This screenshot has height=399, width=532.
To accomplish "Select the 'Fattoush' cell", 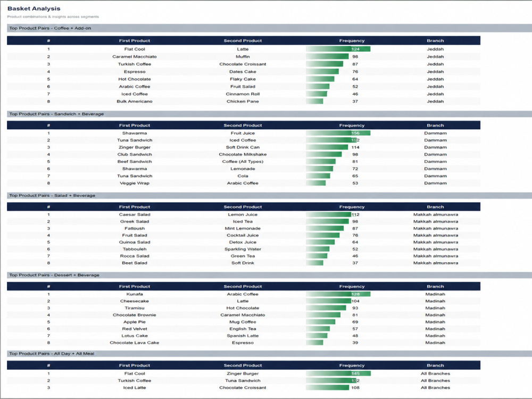I will pos(135,229).
